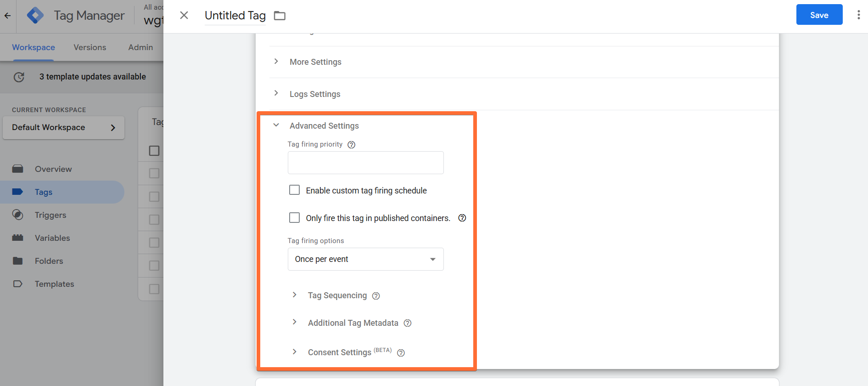Open the Tag firing options dropdown
This screenshot has width=868, height=386.
pos(366,259)
